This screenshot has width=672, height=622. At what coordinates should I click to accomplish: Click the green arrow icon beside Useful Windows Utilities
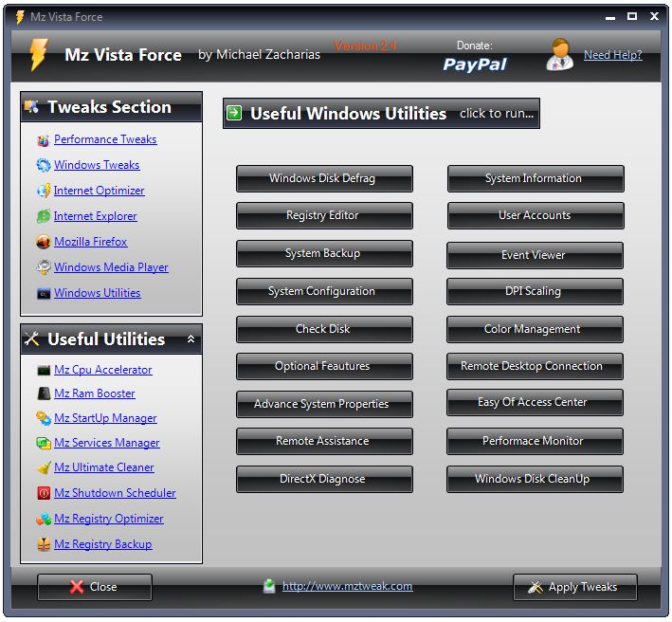[234, 113]
